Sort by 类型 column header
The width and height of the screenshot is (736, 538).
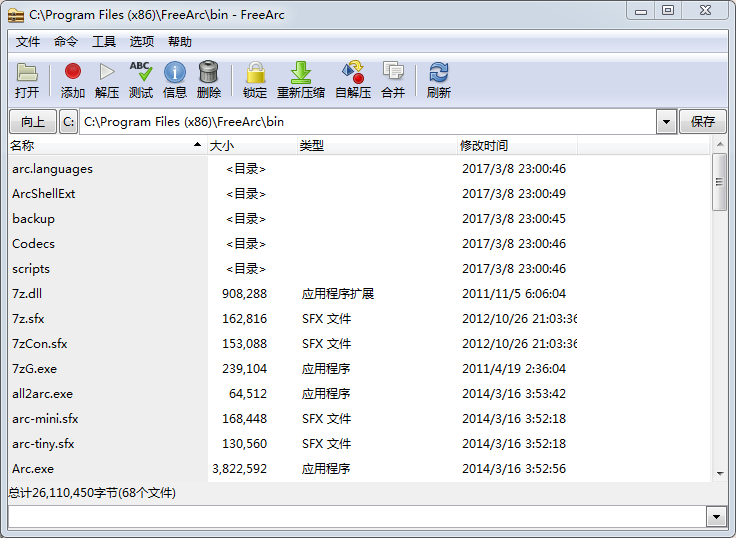click(x=377, y=146)
